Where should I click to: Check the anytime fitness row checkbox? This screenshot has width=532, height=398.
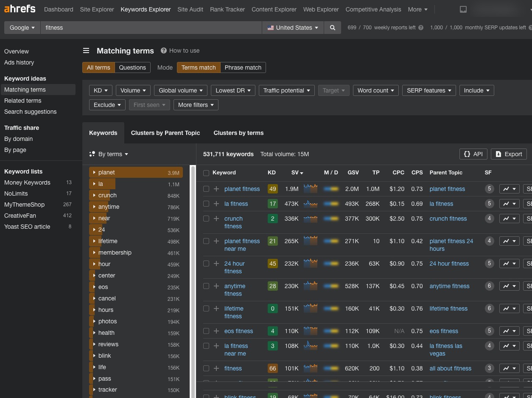click(x=206, y=286)
